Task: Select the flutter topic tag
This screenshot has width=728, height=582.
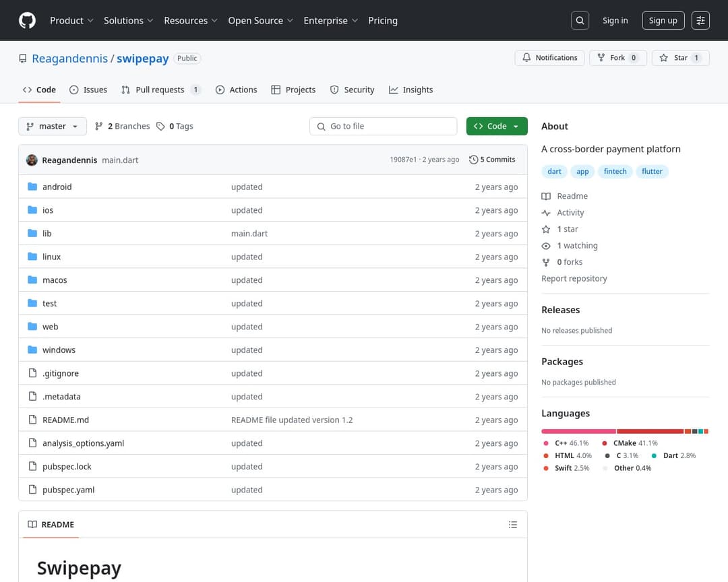Action: pos(652,171)
